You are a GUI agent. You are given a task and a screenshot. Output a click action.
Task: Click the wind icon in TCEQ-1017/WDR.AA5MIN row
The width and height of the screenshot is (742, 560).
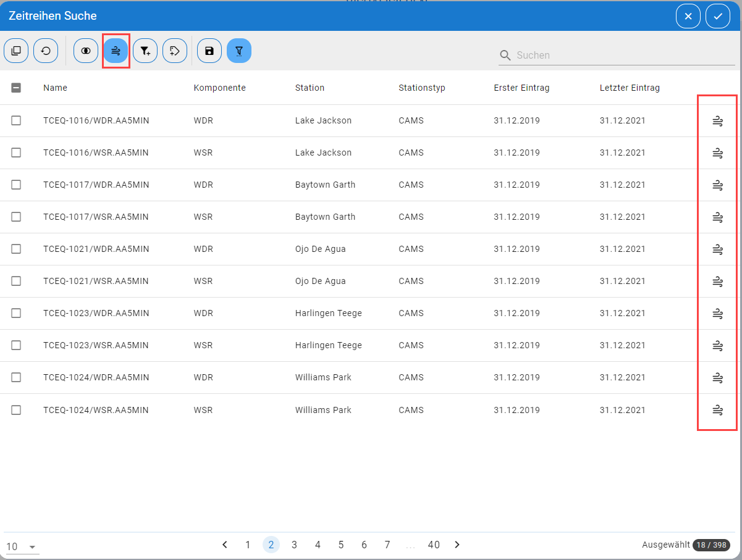tap(717, 185)
